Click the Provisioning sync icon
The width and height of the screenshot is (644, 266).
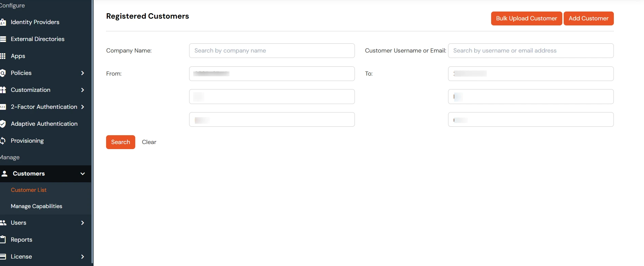point(3,141)
